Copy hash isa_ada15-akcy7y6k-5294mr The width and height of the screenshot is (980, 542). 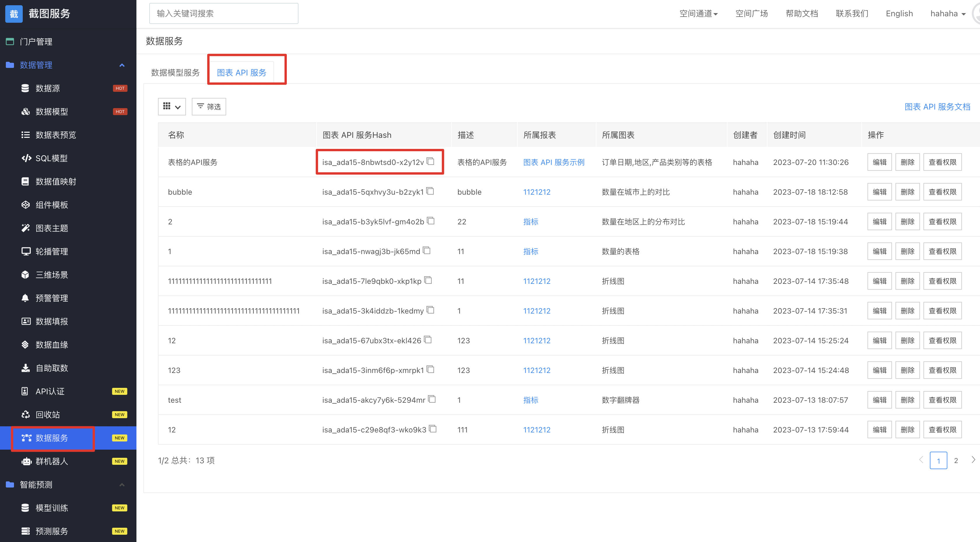click(432, 399)
